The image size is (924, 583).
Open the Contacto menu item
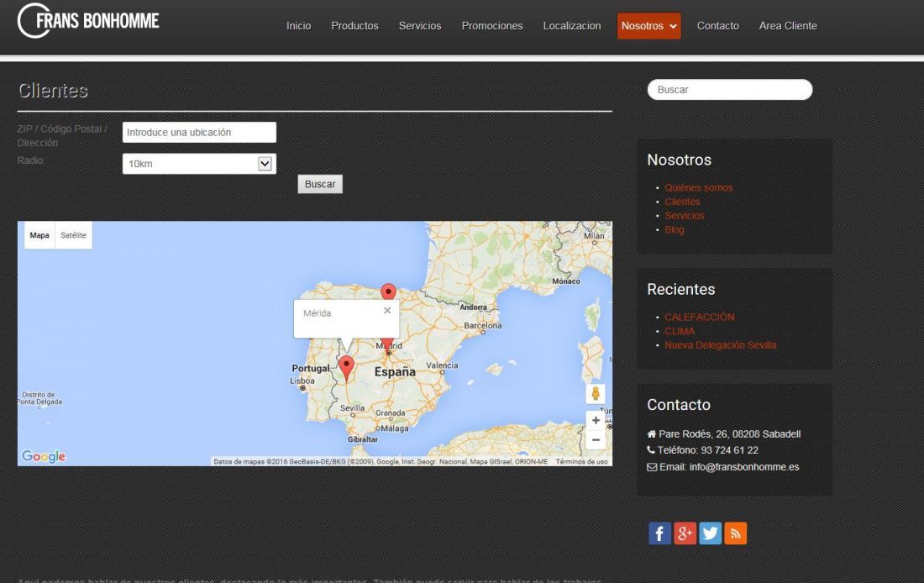[x=717, y=26]
